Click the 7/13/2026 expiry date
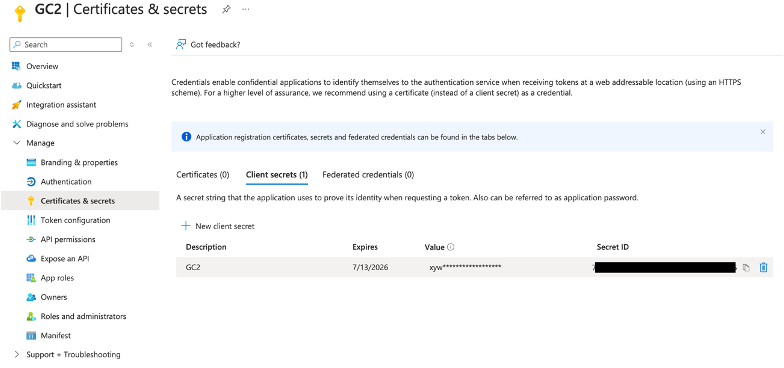This screenshot has width=784, height=368. pyautogui.click(x=370, y=268)
